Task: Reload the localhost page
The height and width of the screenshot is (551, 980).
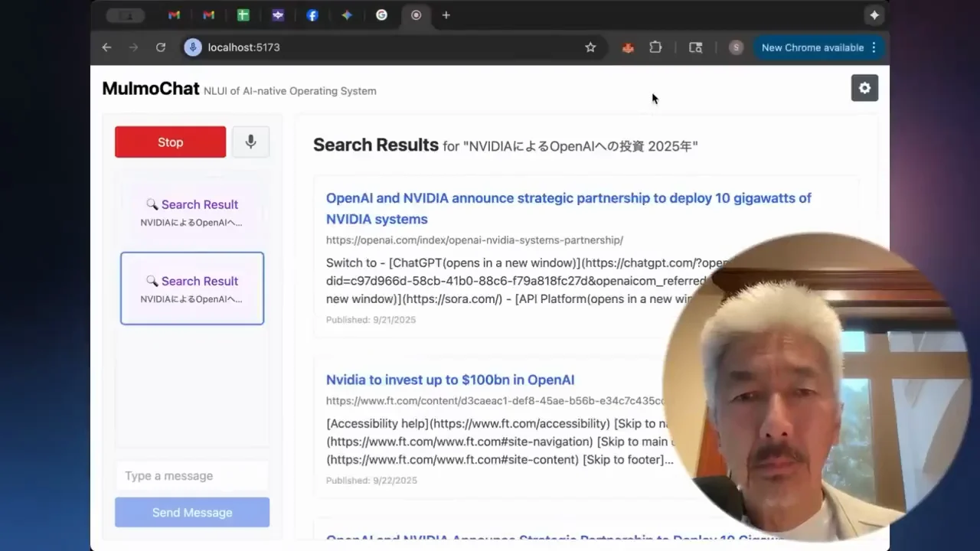Action: pyautogui.click(x=161, y=47)
